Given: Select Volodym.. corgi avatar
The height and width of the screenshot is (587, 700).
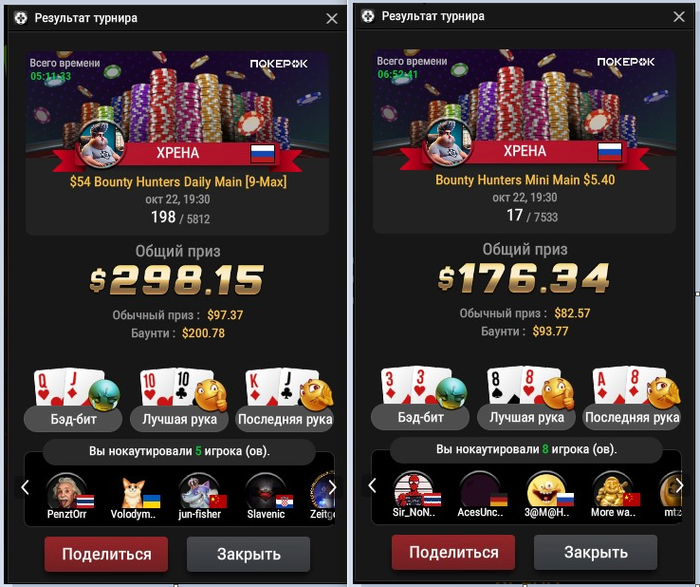Looking at the screenshot, I should tap(133, 492).
